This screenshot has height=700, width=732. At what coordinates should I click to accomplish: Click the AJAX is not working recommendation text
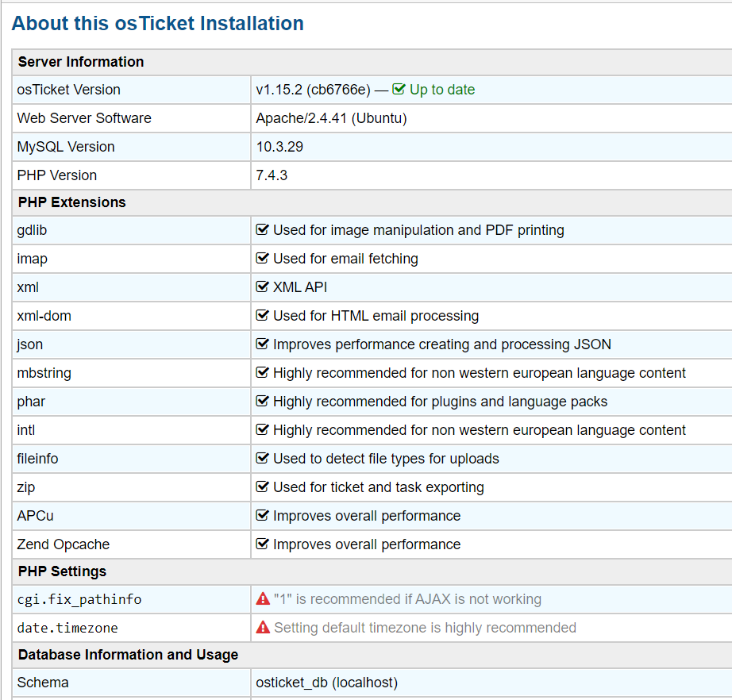click(x=407, y=599)
